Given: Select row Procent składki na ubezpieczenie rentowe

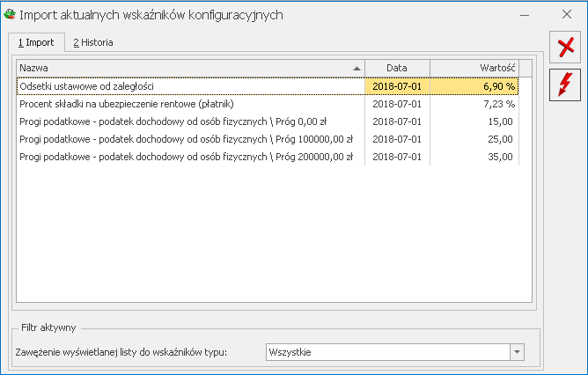Looking at the screenshot, I should point(268,104).
